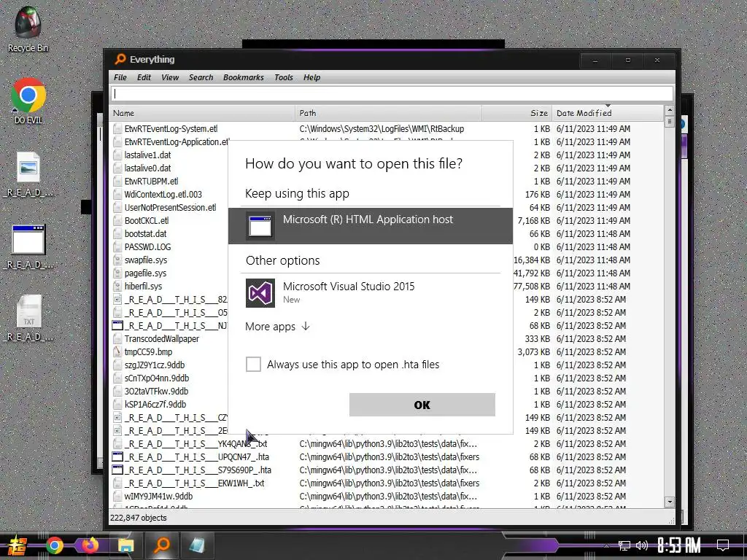
Task: Click file icon of hiberfil.sys
Action: pos(117,286)
